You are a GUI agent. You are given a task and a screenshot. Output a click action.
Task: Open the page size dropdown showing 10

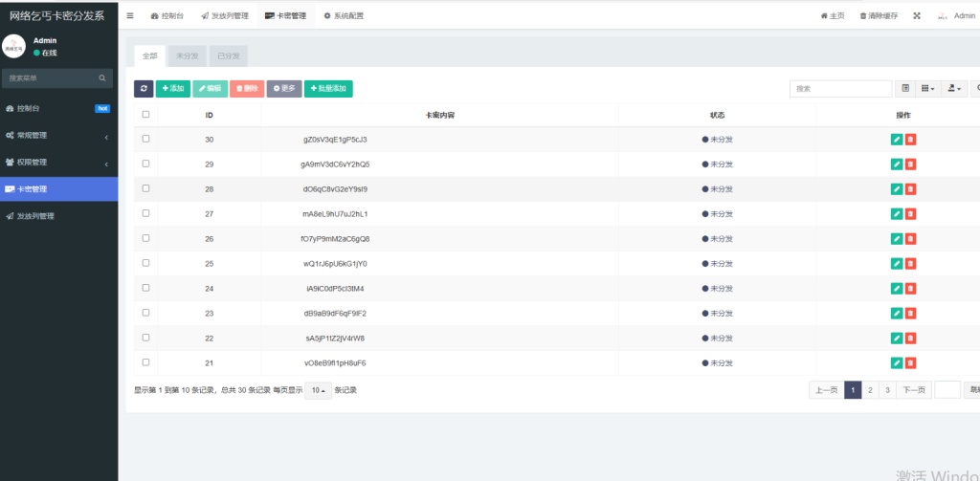(x=319, y=390)
